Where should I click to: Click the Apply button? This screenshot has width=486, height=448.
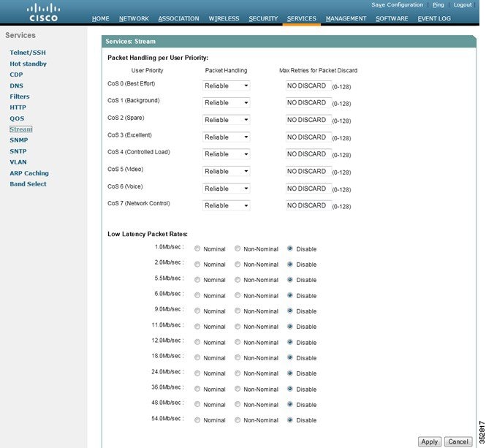(x=430, y=441)
